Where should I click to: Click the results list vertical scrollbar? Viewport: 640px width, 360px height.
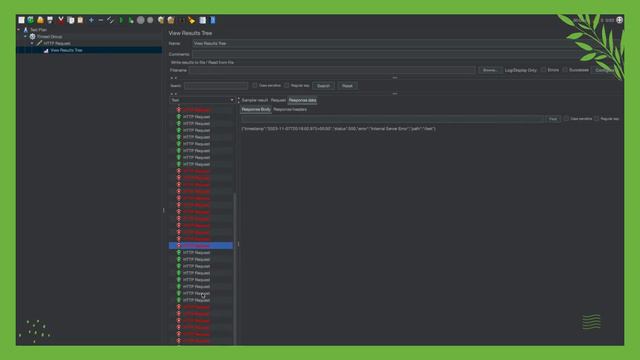click(235, 269)
